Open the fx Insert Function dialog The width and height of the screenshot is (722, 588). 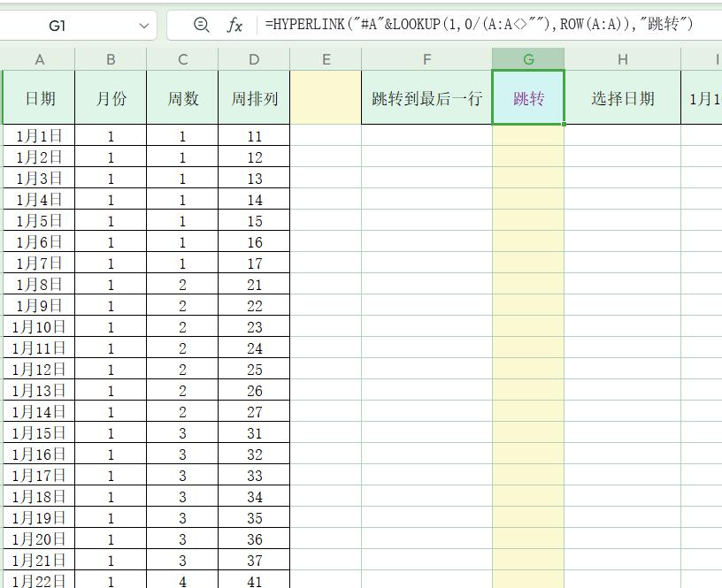pyautogui.click(x=234, y=25)
